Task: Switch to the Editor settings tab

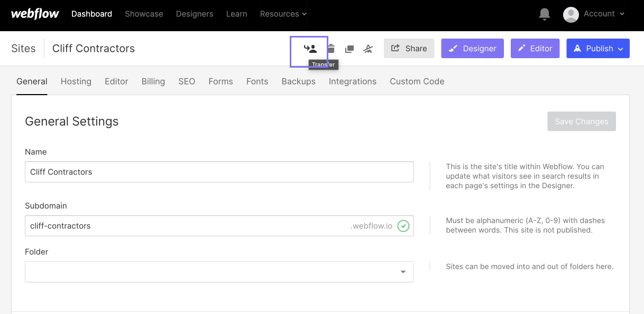Action: [116, 81]
